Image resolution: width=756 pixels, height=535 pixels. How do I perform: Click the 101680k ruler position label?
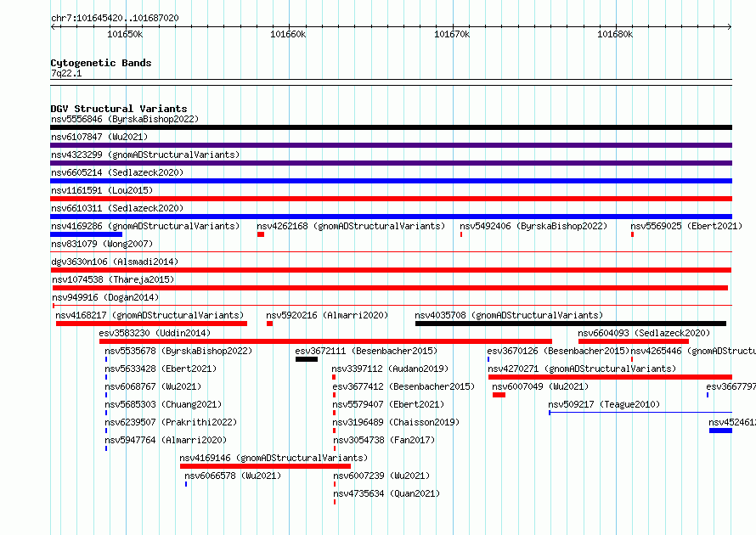point(615,34)
